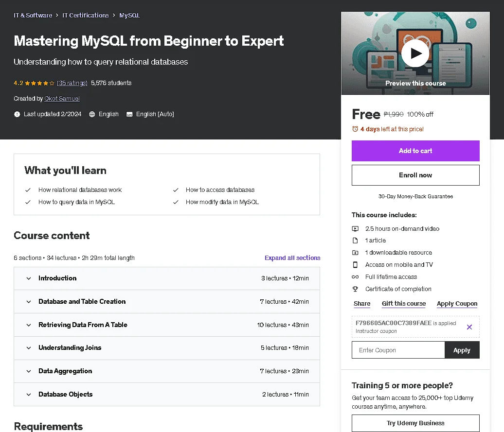Click checkmark beside How relational databases work
This screenshot has width=504, height=432.
(x=28, y=190)
